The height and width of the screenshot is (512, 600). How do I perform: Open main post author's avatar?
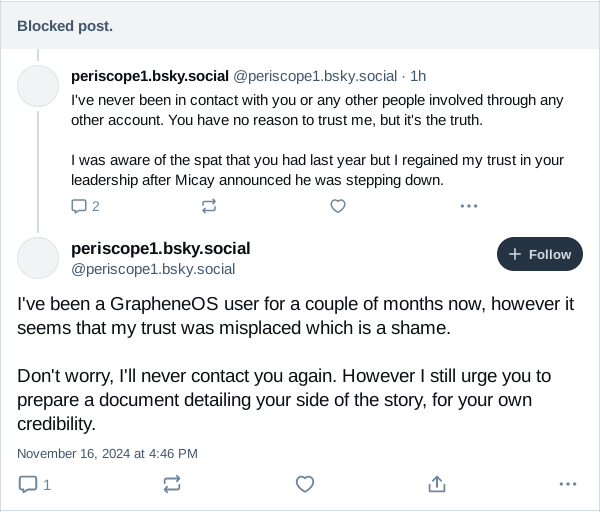point(38,258)
